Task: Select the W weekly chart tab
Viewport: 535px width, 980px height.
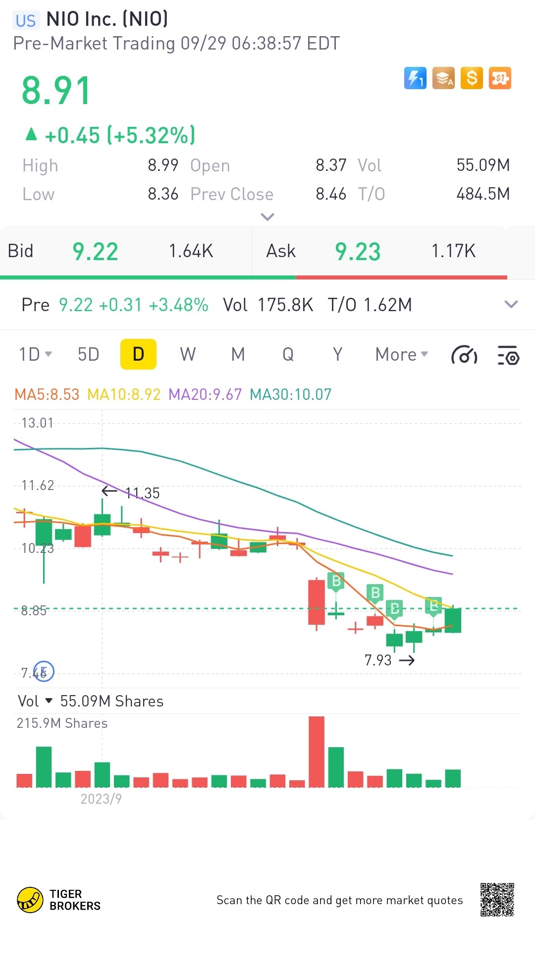Action: pyautogui.click(x=188, y=355)
